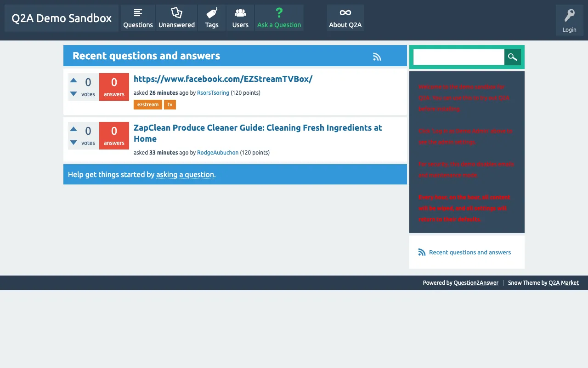588x368 pixels.
Task: Select Ask a Question in navigation
Action: coord(279,18)
